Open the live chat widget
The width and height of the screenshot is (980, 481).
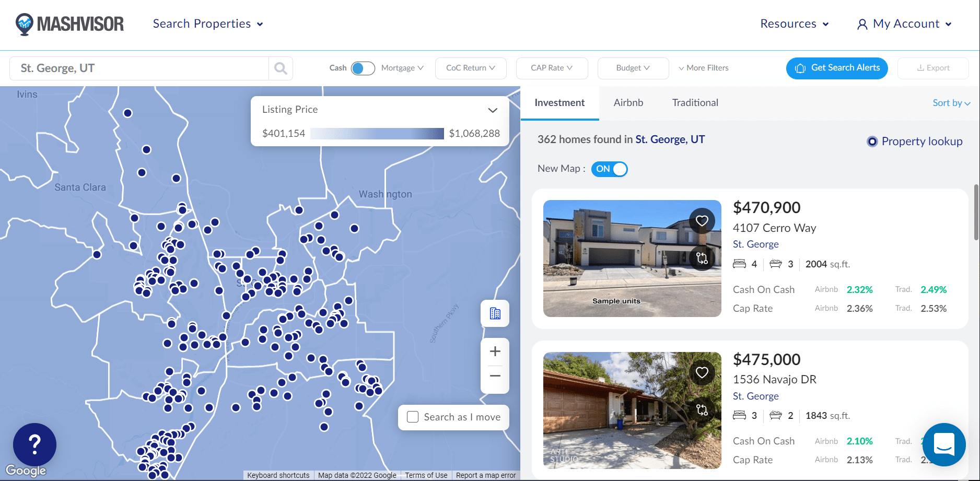[943, 444]
